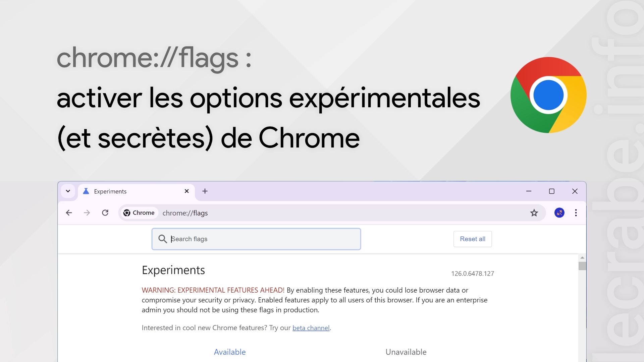The height and width of the screenshot is (362, 644).
Task: Click the Reset all button
Action: (473, 239)
